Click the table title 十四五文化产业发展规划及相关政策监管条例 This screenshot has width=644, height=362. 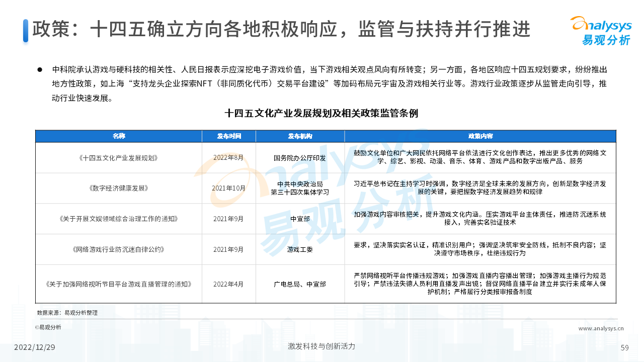coord(321,114)
